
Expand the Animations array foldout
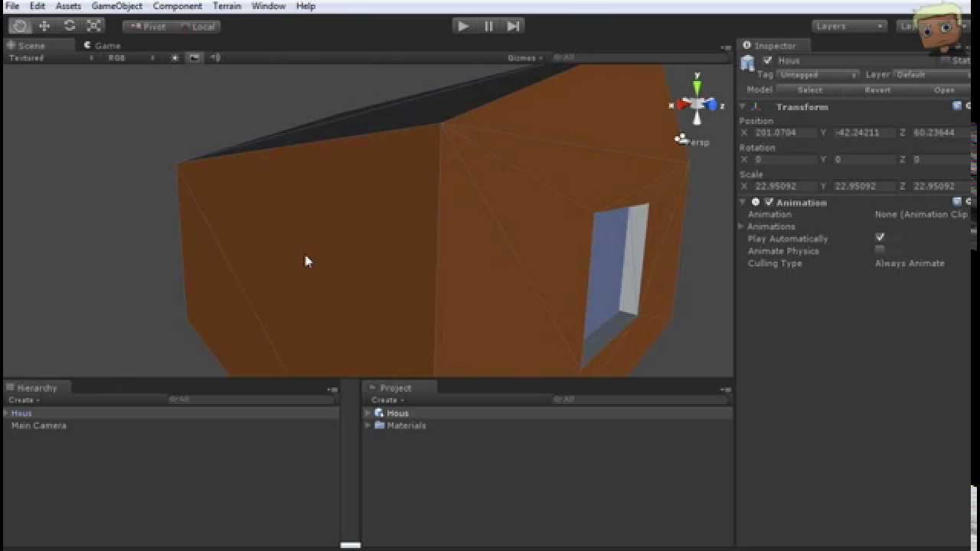(x=741, y=227)
